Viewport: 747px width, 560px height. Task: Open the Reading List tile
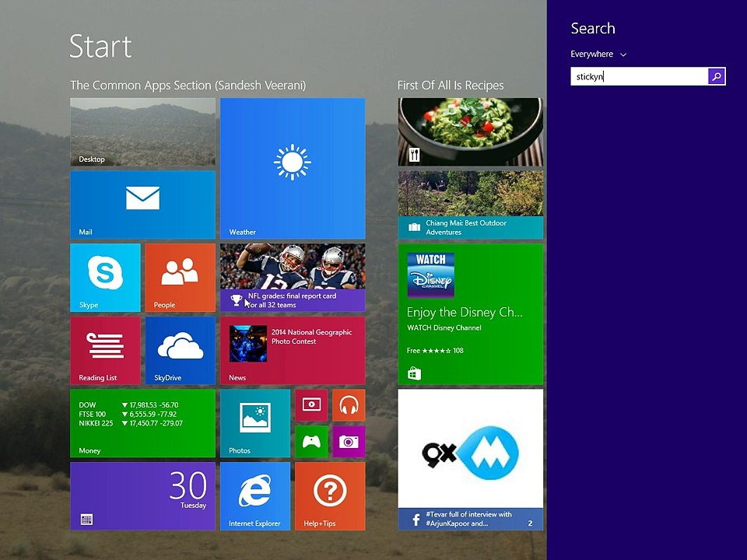(105, 351)
